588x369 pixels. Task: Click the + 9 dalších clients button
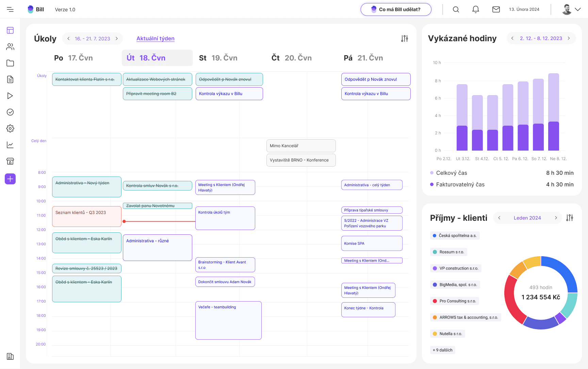coord(443,350)
